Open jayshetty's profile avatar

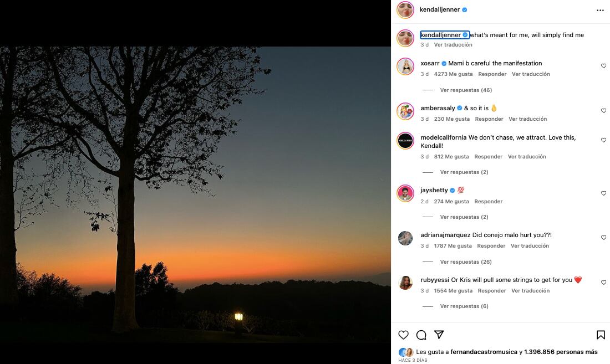405,193
